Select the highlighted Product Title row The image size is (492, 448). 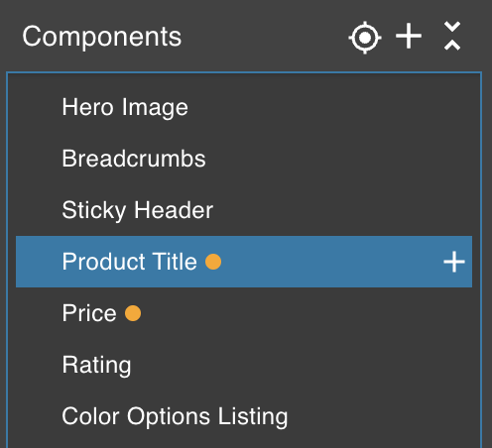point(244,262)
